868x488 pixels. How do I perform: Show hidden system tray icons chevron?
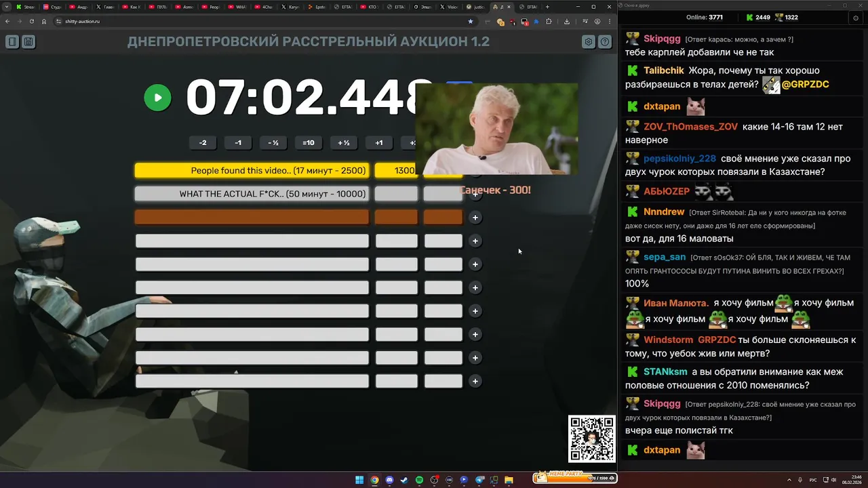coord(789,480)
